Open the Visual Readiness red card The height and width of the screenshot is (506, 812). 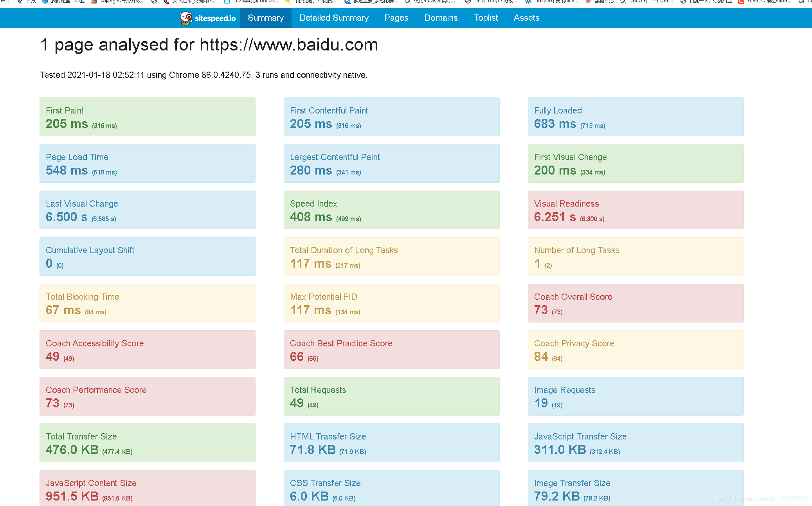(636, 210)
